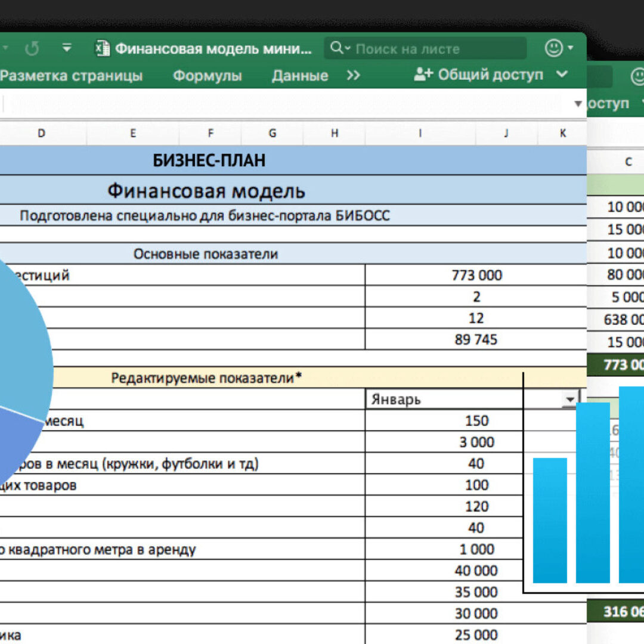The height and width of the screenshot is (644, 644).
Task: Click the 'Общий доступ' share button
Action: click(x=479, y=75)
